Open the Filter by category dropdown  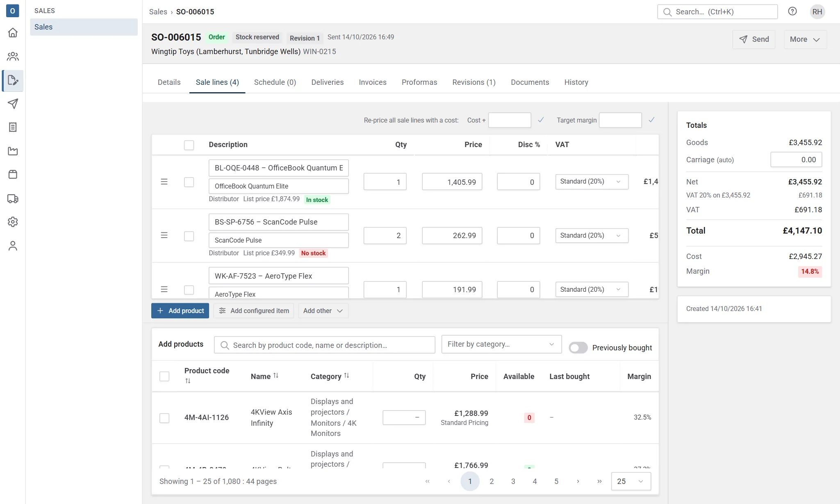[501, 344]
